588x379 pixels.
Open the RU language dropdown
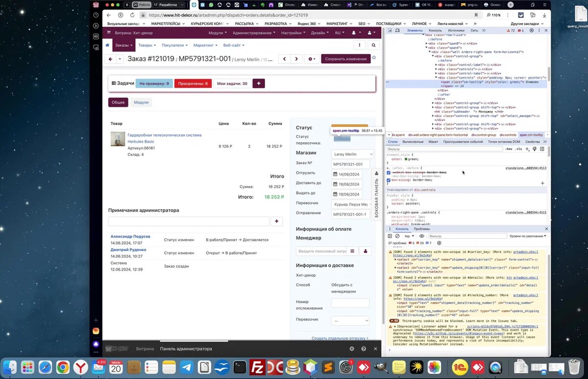340,33
